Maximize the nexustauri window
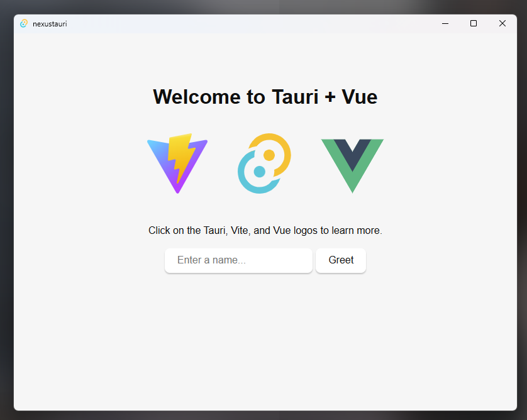 tap(473, 23)
